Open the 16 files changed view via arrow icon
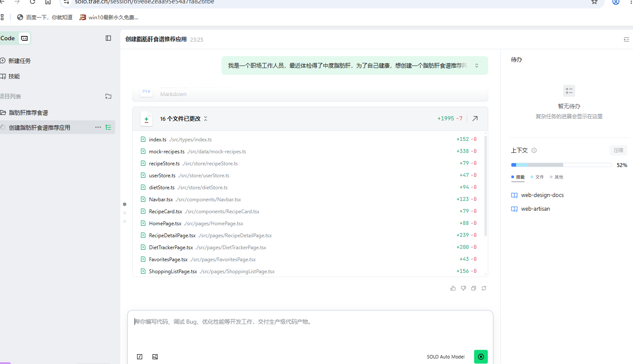633x364 pixels. tap(475, 119)
